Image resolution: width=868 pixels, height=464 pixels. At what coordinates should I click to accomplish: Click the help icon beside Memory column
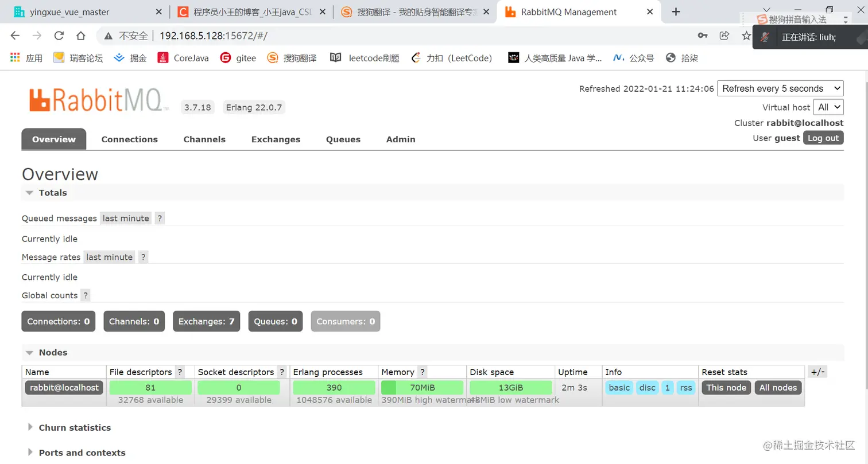[x=423, y=372]
